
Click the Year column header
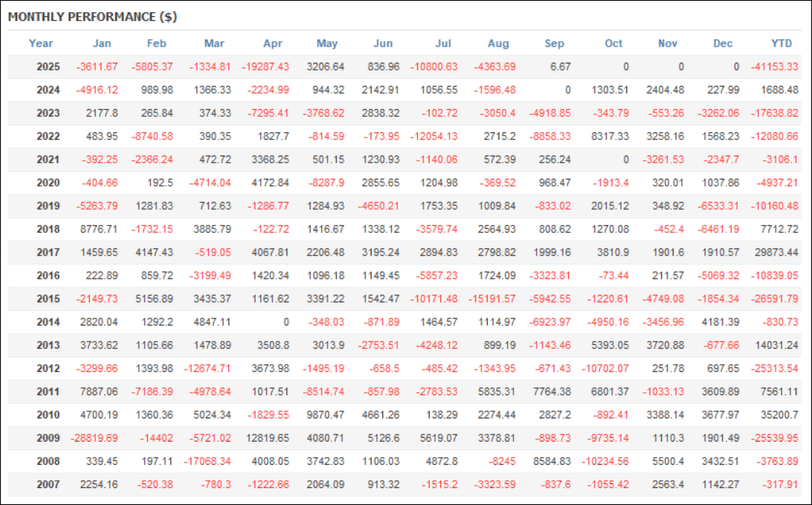(x=41, y=43)
